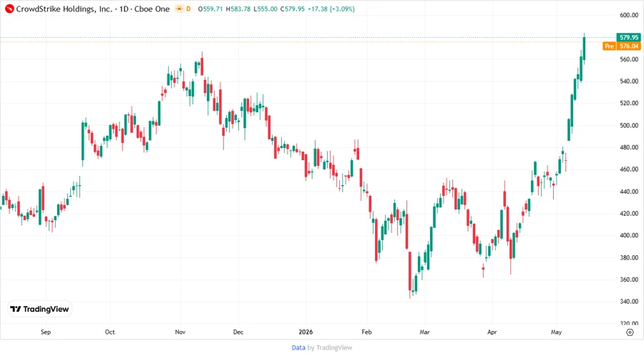Image resolution: width=644 pixels, height=356 pixels.
Task: Click the 540.00 price axis label
Action: [x=629, y=81]
